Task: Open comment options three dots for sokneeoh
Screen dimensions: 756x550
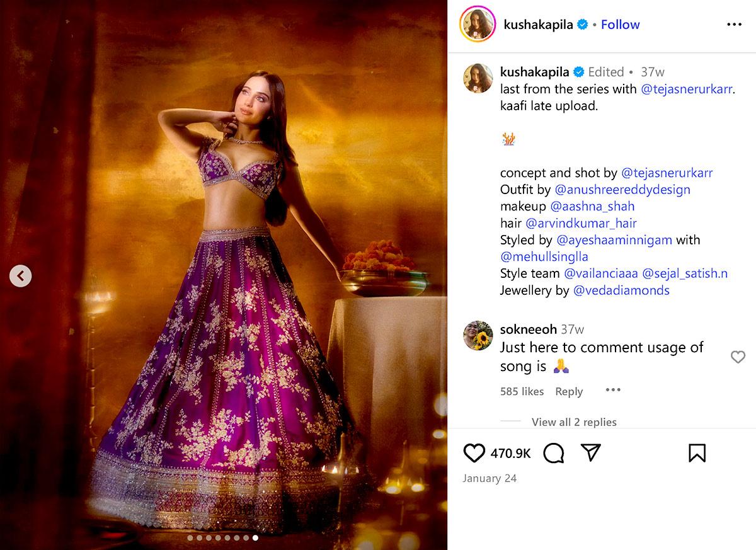Action: (x=613, y=391)
